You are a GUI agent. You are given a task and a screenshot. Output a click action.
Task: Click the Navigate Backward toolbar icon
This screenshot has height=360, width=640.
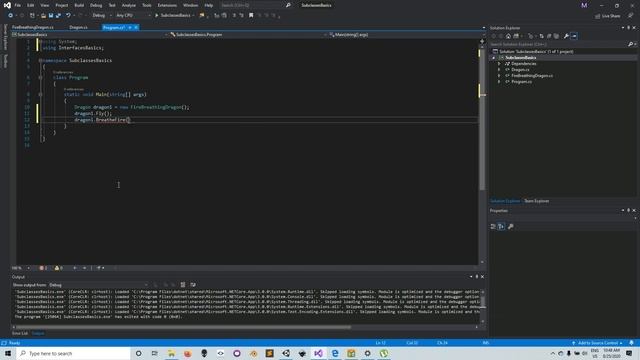click(11, 16)
